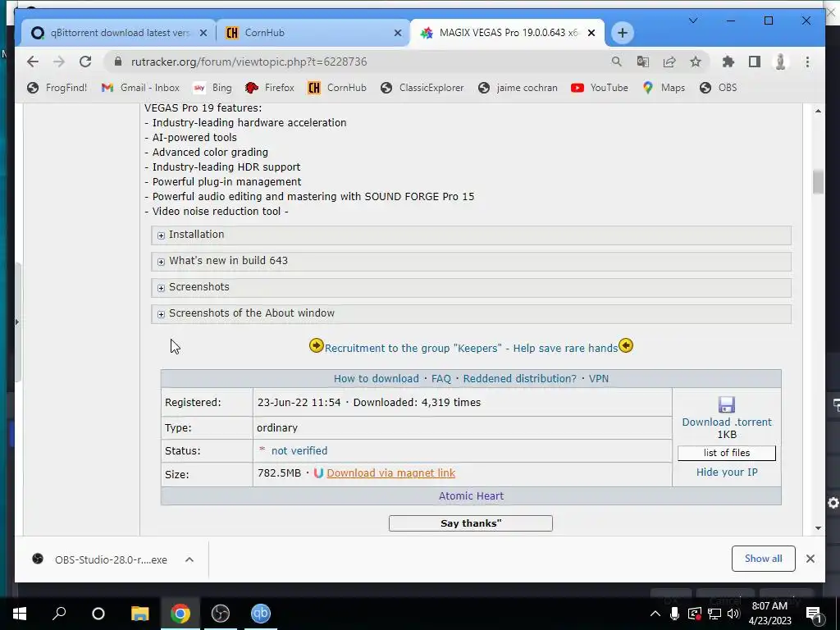Open the FrogFind! bookmark

tap(57, 87)
